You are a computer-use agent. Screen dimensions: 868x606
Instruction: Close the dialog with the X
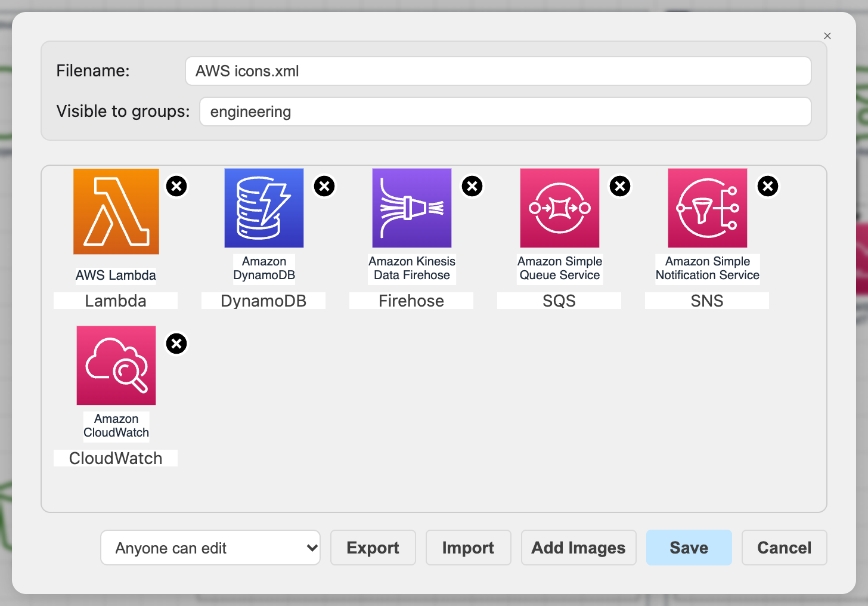pos(827,36)
